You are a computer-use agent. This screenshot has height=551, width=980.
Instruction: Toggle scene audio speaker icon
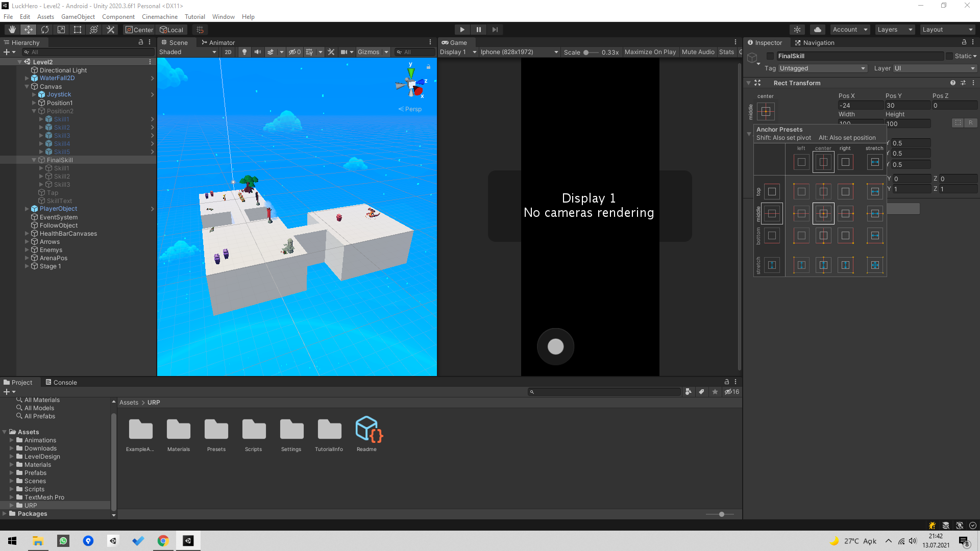tap(258, 52)
